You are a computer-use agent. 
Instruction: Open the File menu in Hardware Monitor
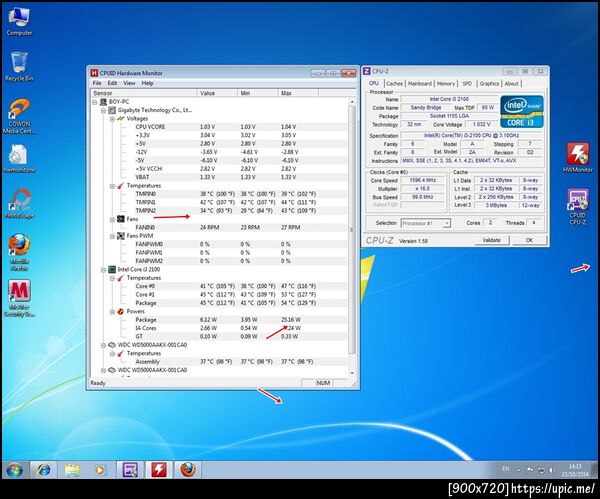97,83
